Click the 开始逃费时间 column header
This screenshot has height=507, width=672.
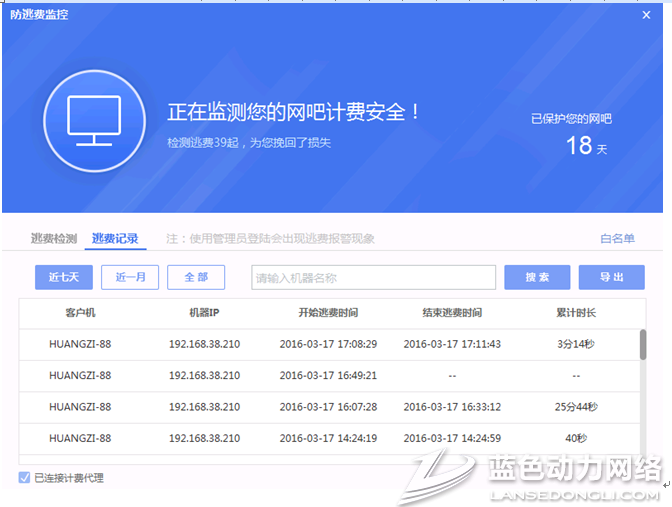pyautogui.click(x=328, y=313)
